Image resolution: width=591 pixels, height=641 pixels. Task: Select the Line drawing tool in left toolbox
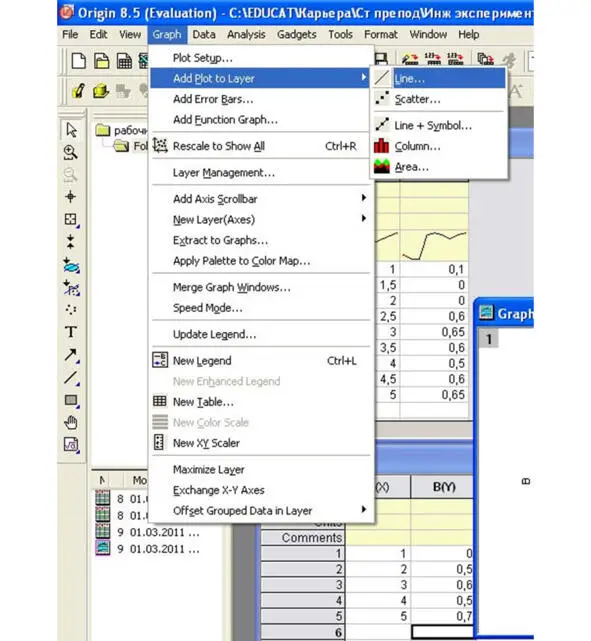(x=71, y=378)
